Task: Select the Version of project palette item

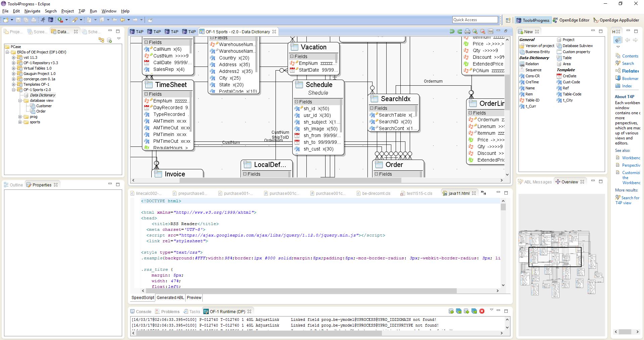Action: 537,46
